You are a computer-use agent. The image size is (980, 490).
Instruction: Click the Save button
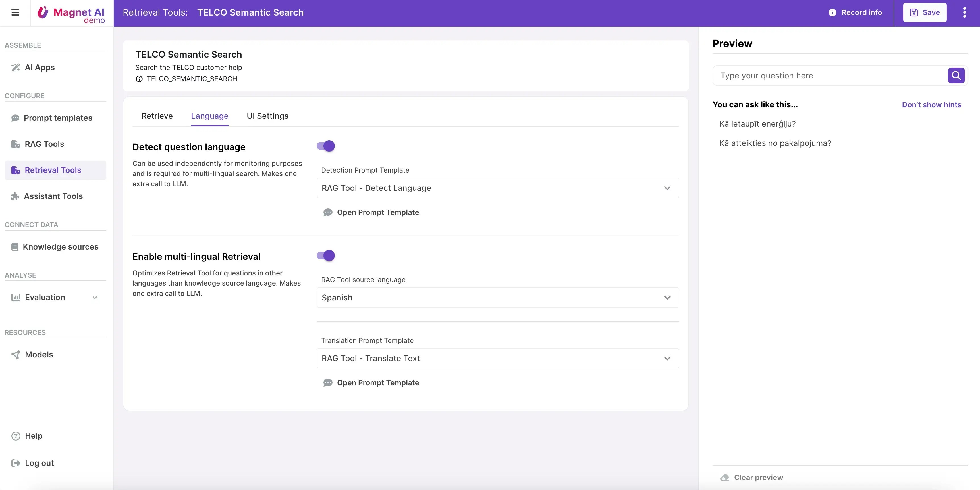[925, 12]
